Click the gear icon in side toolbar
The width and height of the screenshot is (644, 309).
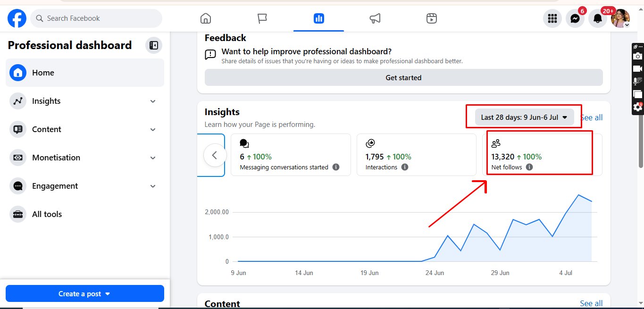(x=638, y=107)
